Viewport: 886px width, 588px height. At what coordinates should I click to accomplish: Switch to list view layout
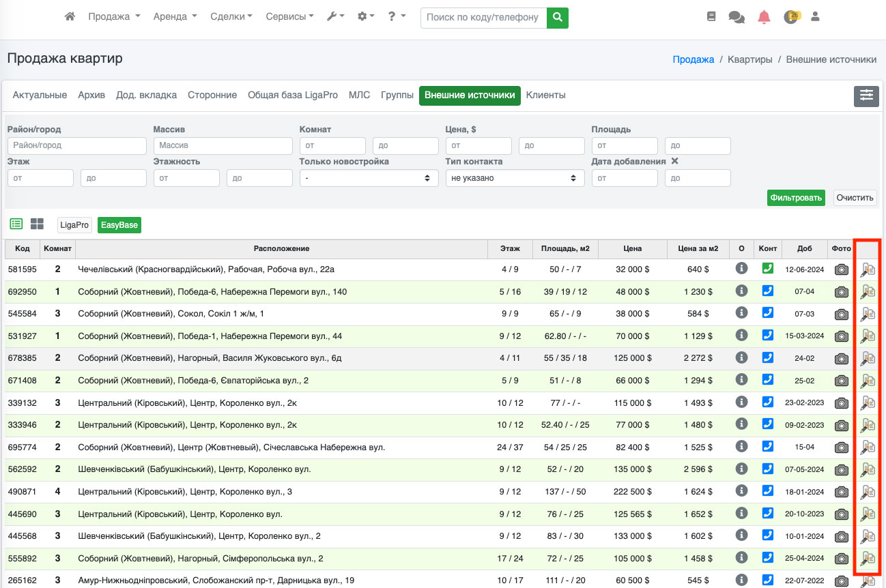pos(16,224)
